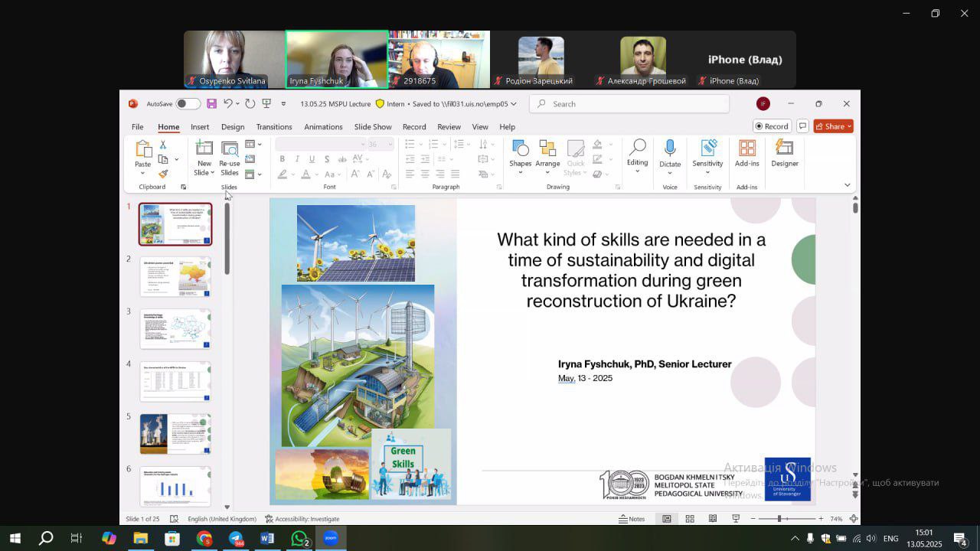This screenshot has height=551, width=980.
Task: Click the Share button
Action: tap(833, 126)
